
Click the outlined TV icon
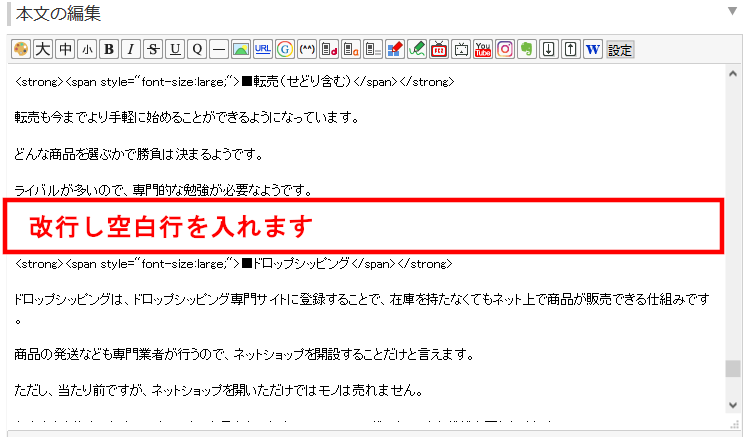tap(461, 49)
